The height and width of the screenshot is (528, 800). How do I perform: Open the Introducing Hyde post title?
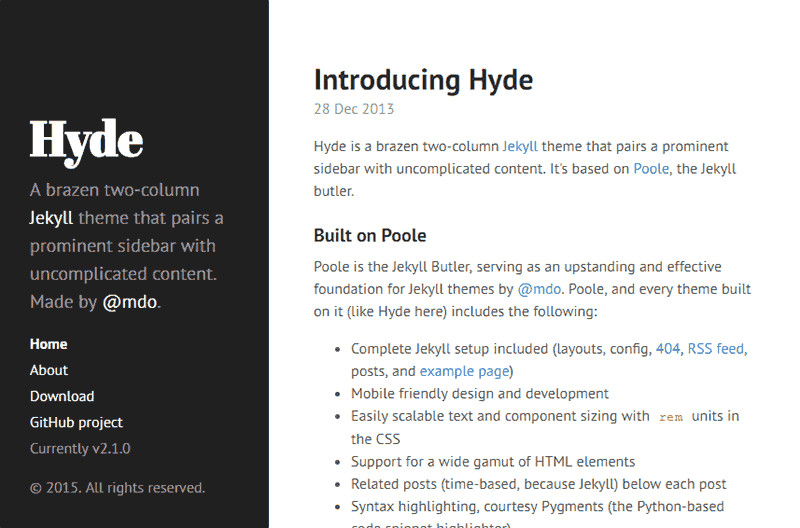(x=423, y=80)
